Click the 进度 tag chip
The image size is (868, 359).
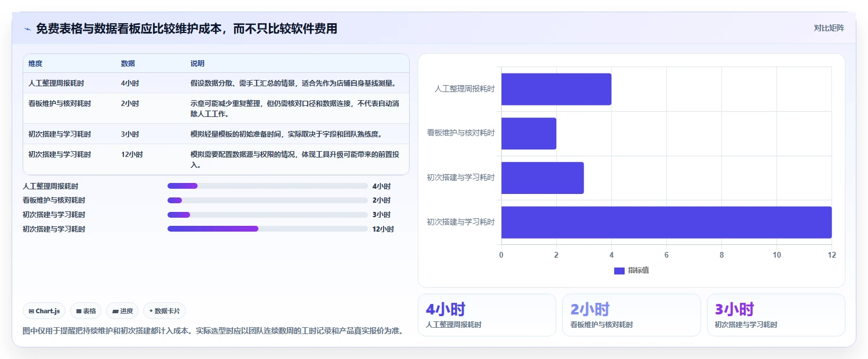tap(123, 311)
